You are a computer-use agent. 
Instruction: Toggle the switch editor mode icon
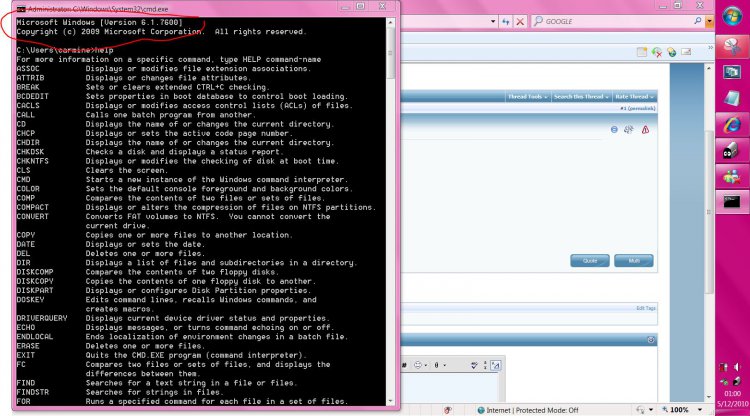click(x=496, y=366)
